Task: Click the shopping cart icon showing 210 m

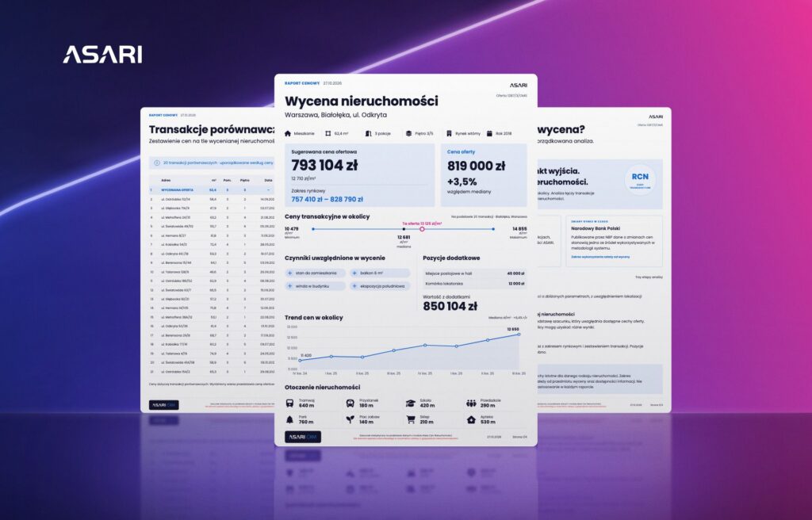Action: (x=411, y=419)
